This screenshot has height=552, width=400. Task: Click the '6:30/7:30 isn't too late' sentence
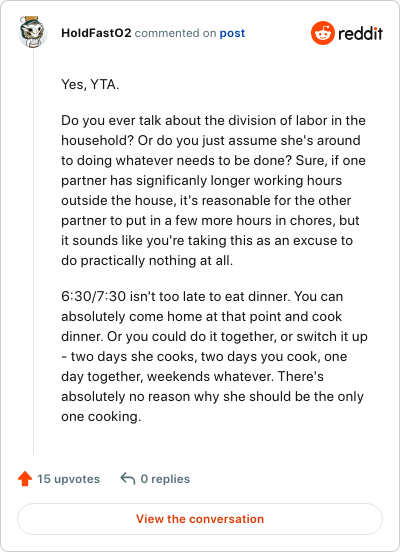point(176,296)
